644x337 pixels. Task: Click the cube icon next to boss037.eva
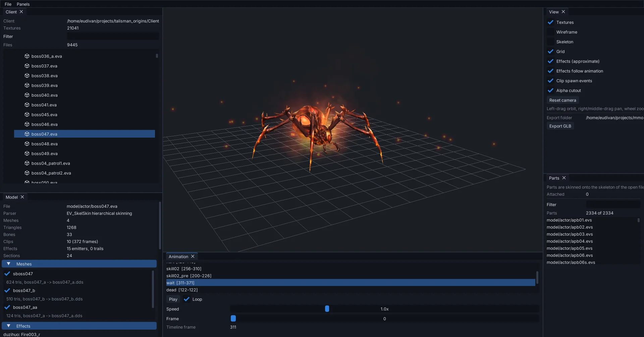coord(27,66)
